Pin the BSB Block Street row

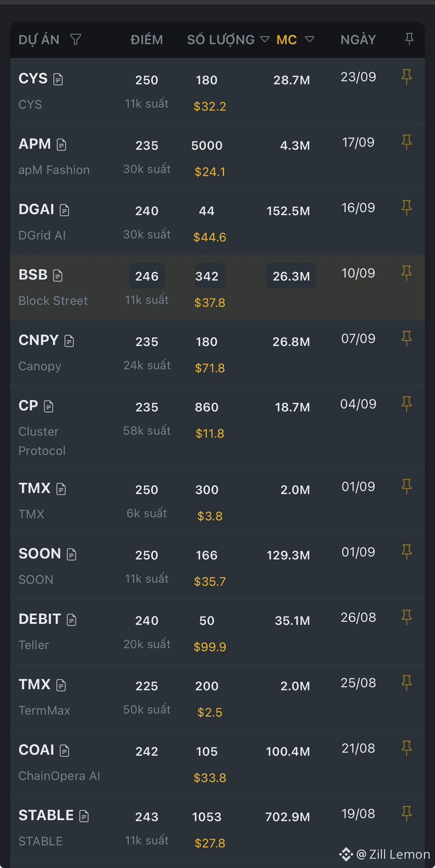coord(407,273)
